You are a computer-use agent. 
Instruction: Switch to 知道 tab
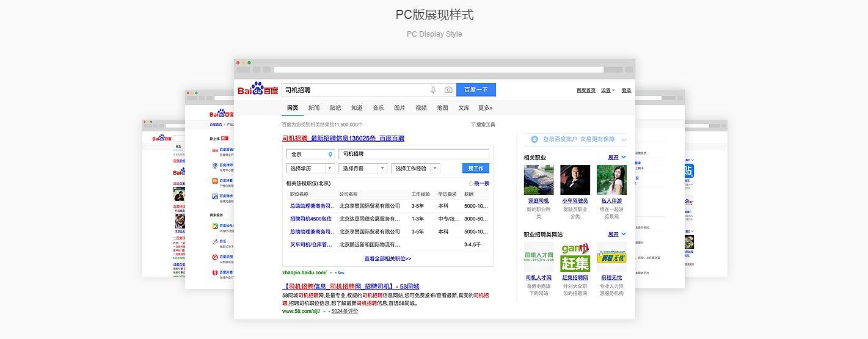(357, 108)
